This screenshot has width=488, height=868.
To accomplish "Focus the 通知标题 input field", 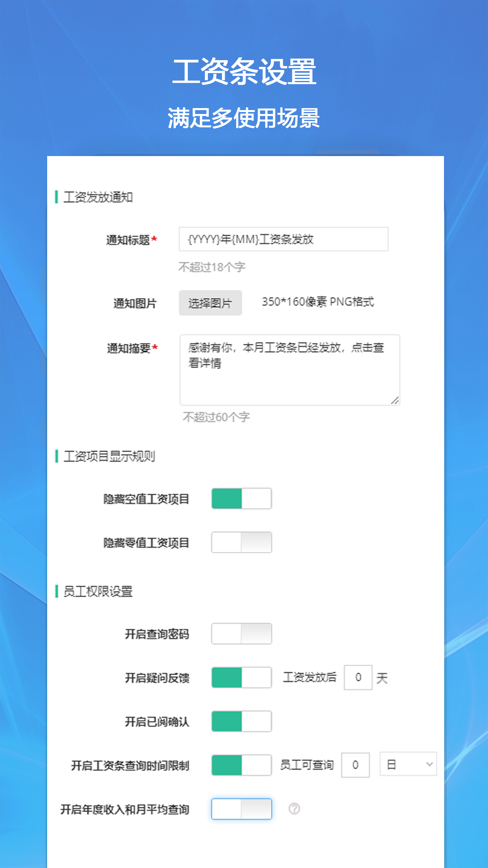I will point(284,239).
